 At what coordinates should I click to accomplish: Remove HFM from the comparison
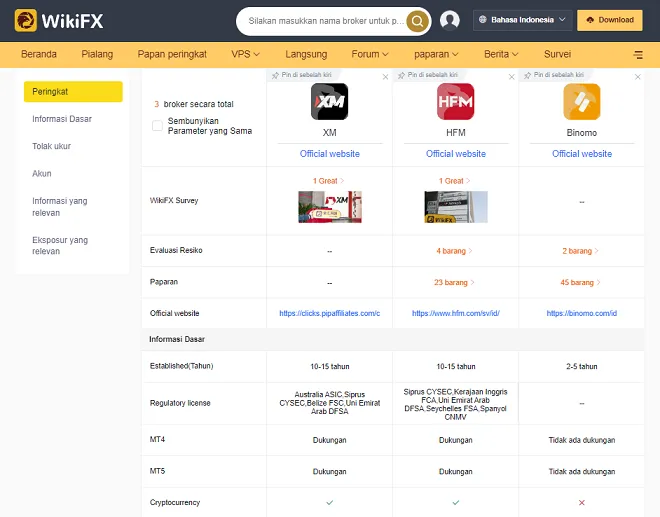(x=511, y=77)
